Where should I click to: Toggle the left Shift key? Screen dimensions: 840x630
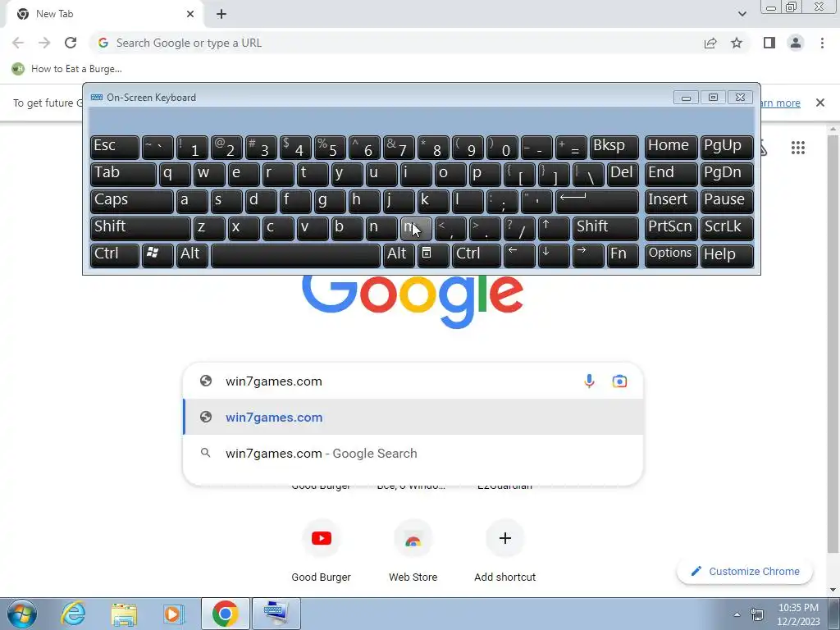(140, 228)
